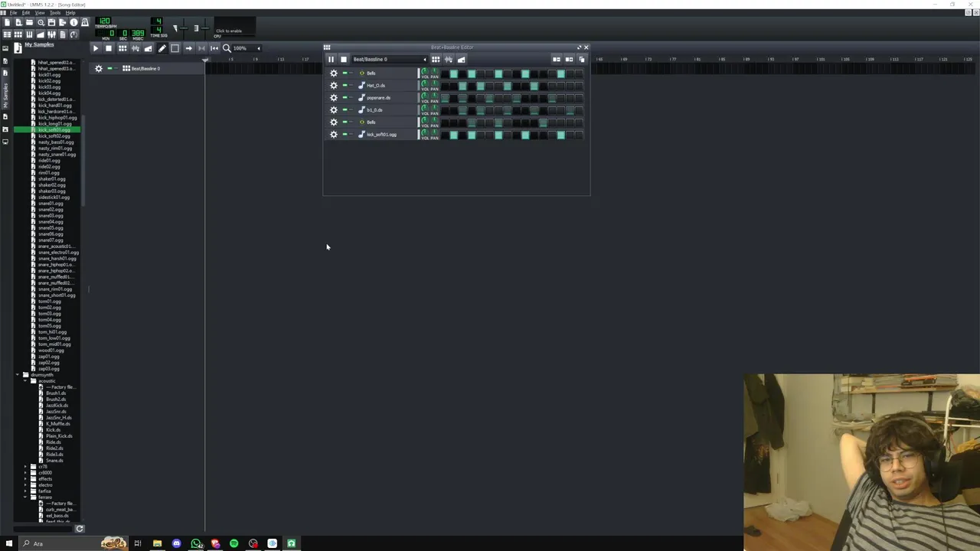The height and width of the screenshot is (551, 980).
Task: Open the File menu
Action: (x=13, y=13)
